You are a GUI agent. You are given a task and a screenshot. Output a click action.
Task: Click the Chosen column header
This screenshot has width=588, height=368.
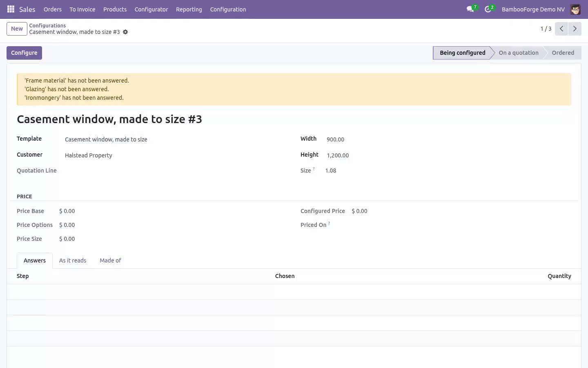(285, 276)
